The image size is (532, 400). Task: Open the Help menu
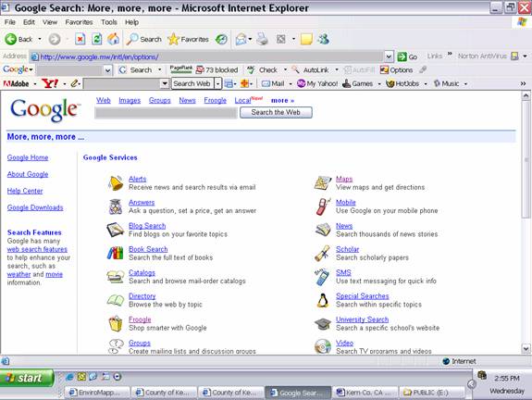(x=131, y=22)
